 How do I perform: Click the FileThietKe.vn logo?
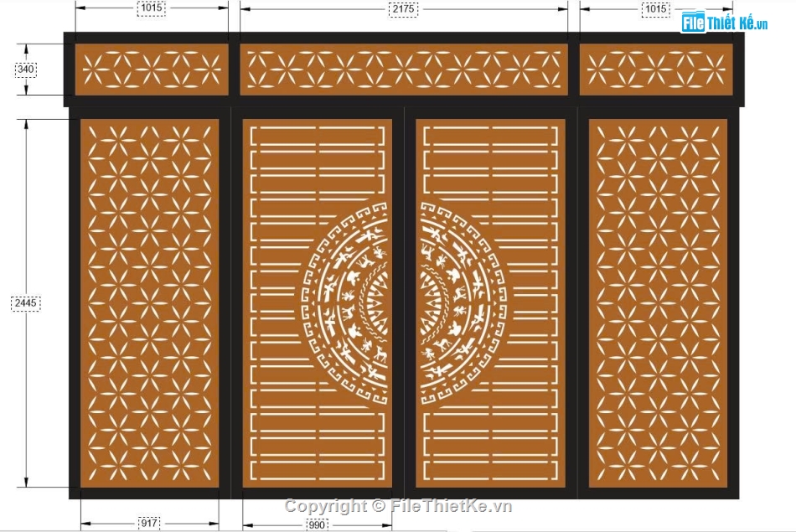click(724, 23)
